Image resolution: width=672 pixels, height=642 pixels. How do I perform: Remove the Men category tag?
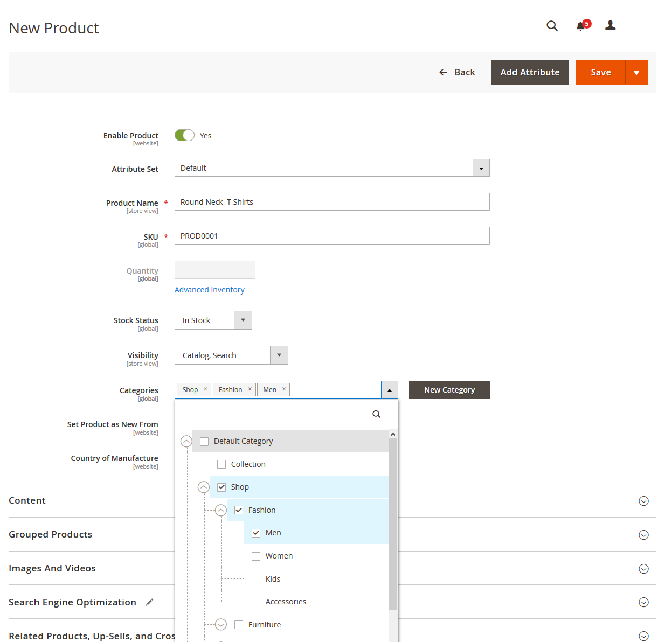(284, 389)
